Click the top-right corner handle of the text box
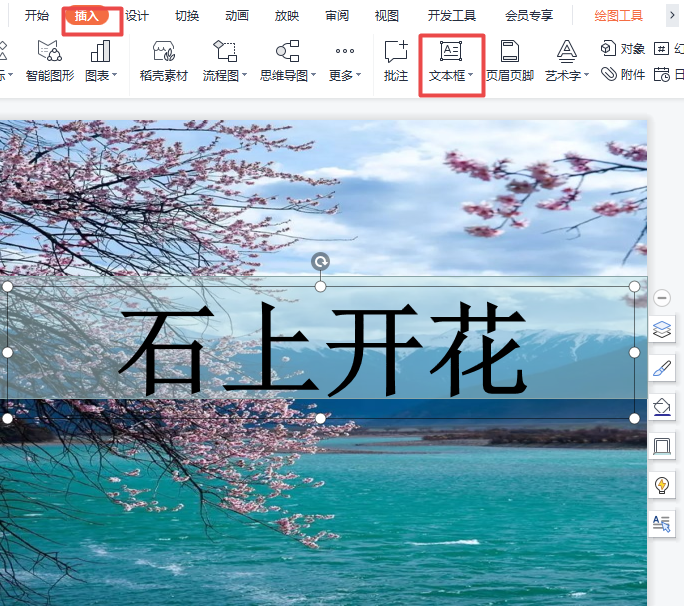 tap(634, 287)
